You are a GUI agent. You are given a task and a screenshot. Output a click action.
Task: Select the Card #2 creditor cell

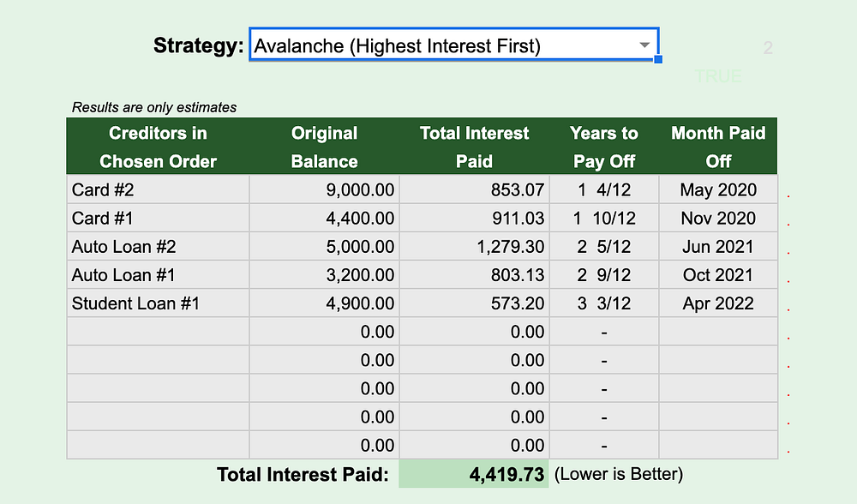[x=158, y=189]
